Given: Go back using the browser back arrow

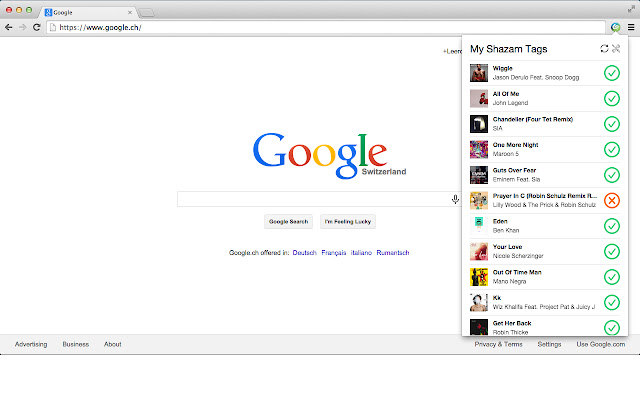Looking at the screenshot, I should (9, 27).
